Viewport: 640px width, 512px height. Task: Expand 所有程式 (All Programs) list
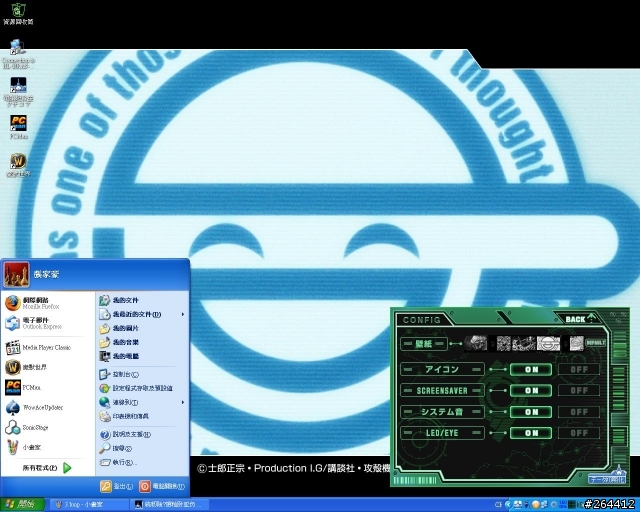[x=47, y=468]
